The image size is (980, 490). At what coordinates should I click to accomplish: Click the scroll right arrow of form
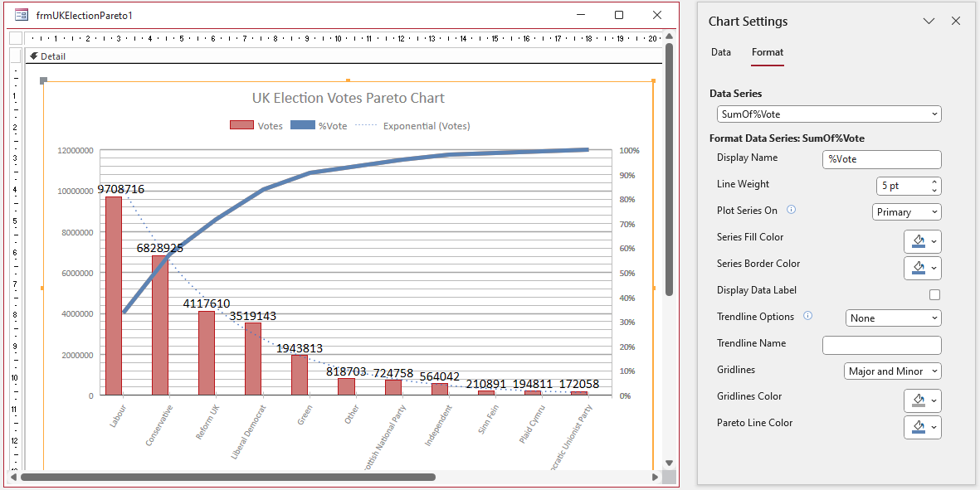click(655, 477)
